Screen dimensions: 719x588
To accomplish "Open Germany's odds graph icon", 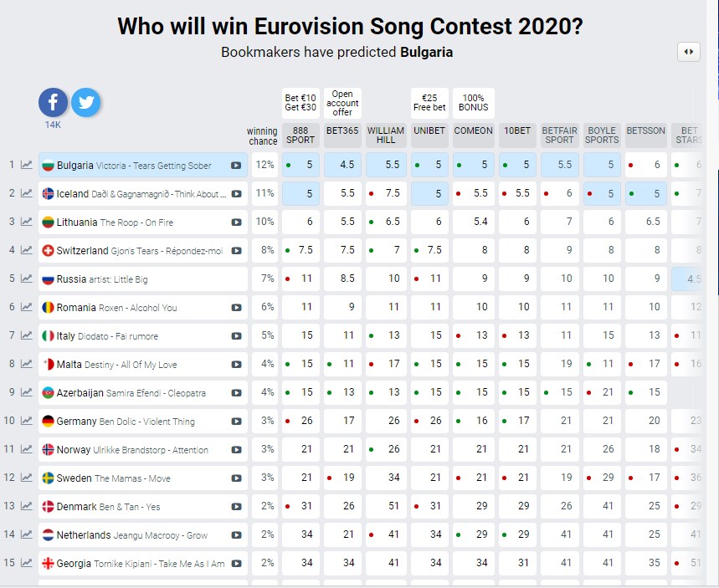I will point(27,421).
